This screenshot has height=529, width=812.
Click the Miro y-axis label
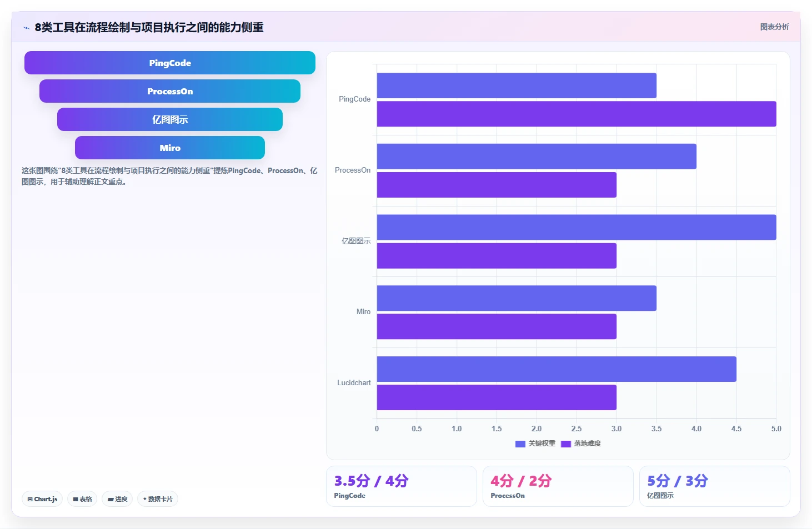click(363, 312)
